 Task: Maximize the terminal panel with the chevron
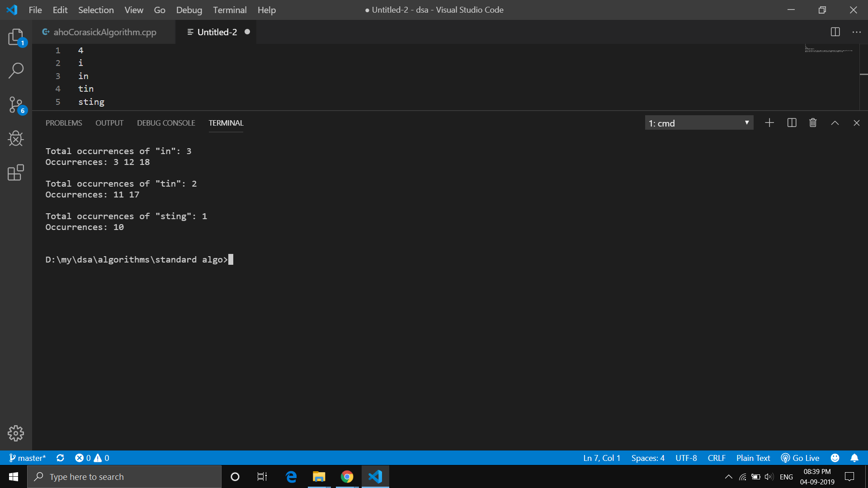point(835,122)
